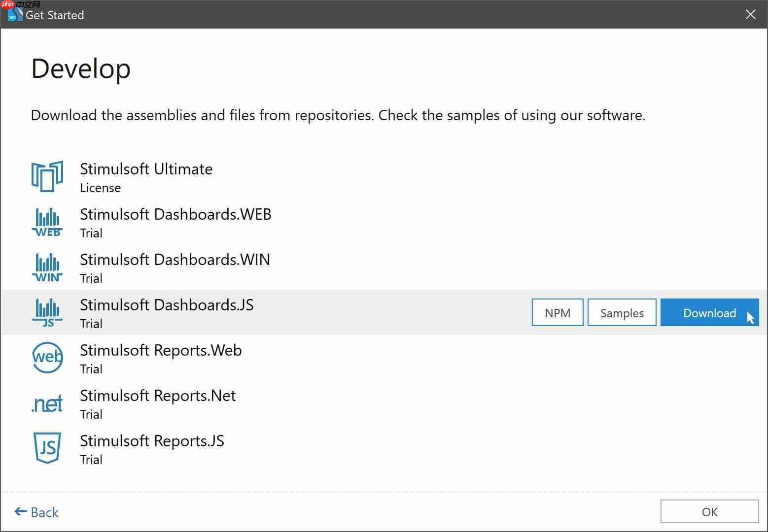
Task: Confirm with the OK button
Action: coord(709,512)
